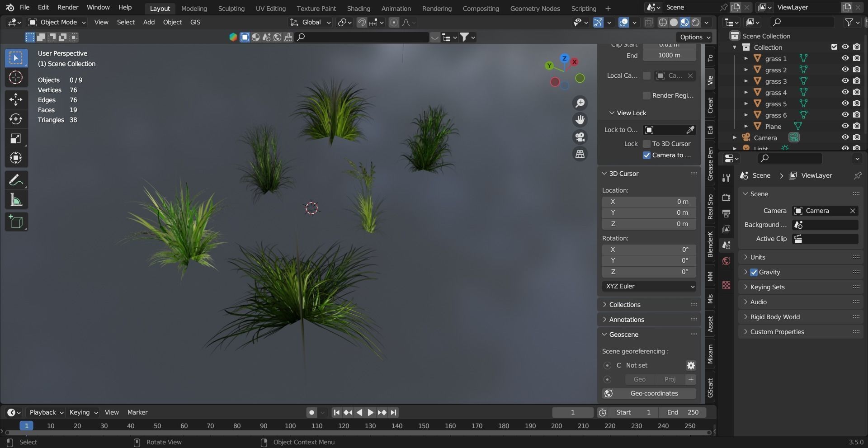Image resolution: width=868 pixels, height=448 pixels.
Task: Open the Options dropdown
Action: tap(695, 37)
